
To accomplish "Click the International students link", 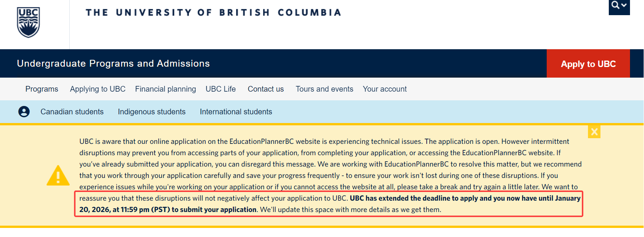I will 236,112.
